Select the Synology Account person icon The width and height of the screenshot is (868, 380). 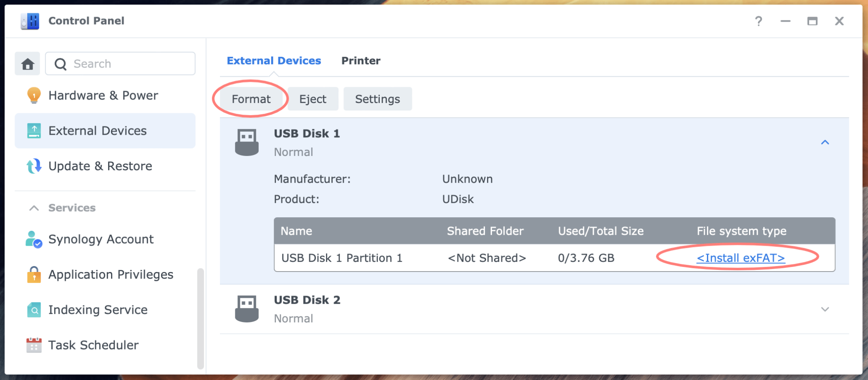(33, 239)
